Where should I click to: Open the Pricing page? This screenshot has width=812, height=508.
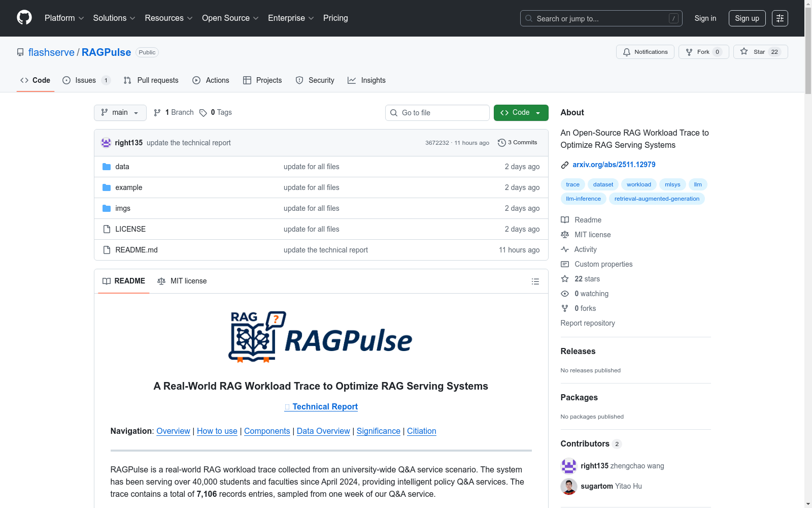point(335,18)
